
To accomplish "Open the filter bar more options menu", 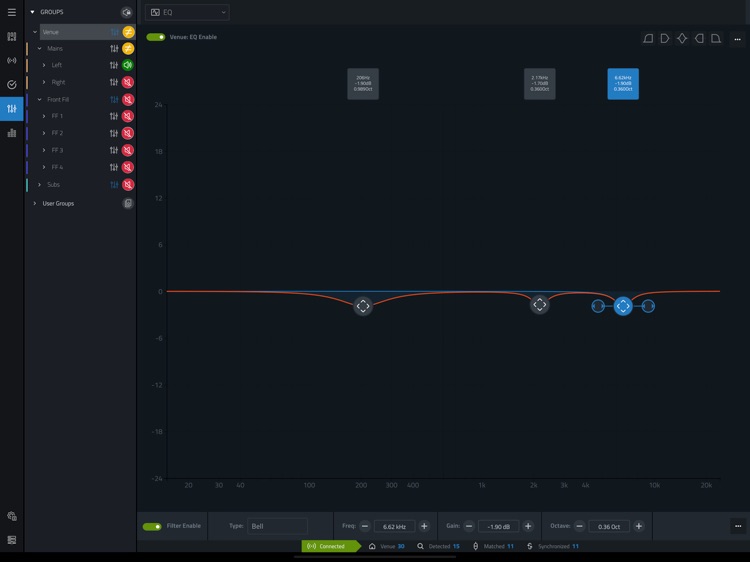I will pyautogui.click(x=738, y=526).
